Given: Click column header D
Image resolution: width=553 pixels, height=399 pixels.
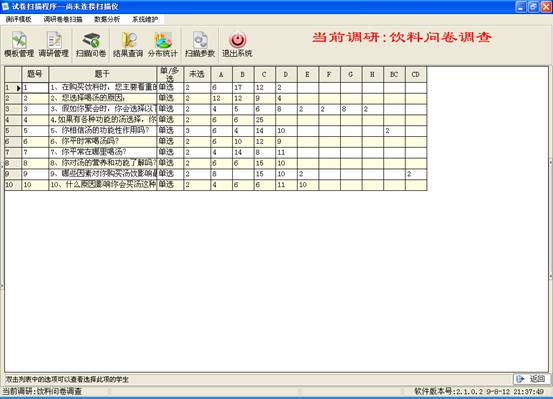Looking at the screenshot, I should (x=286, y=74).
